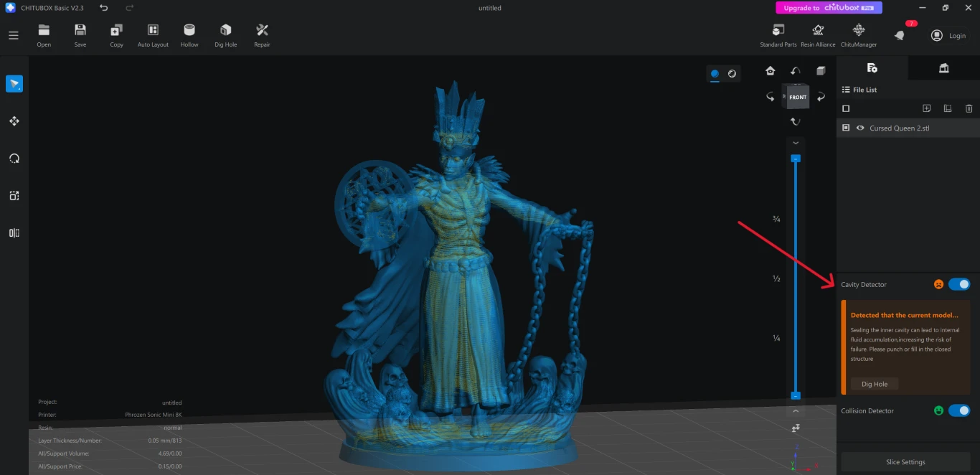Click the top handle of layer slider
980x475 pixels.
click(796, 159)
